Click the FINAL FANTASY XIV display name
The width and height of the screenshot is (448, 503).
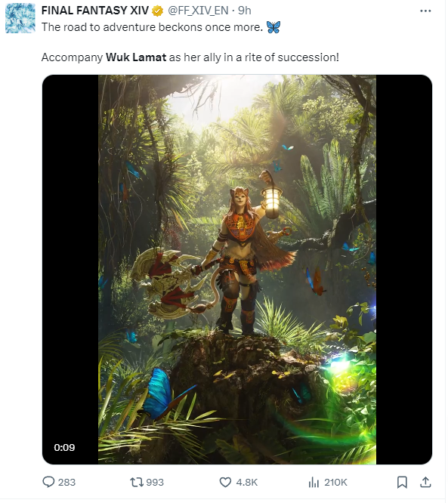(x=95, y=11)
